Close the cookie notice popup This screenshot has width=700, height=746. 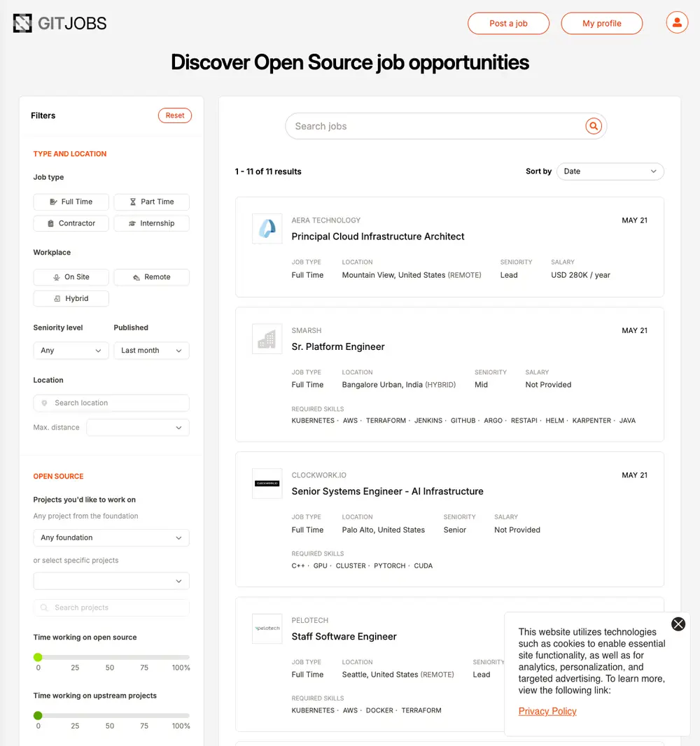tap(678, 624)
